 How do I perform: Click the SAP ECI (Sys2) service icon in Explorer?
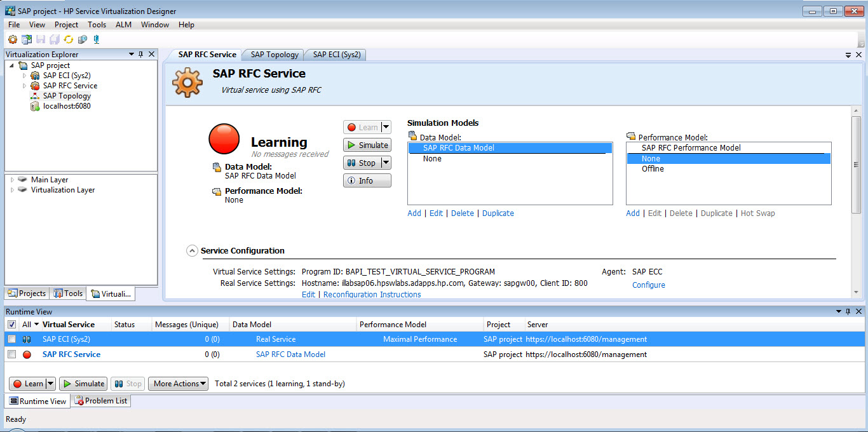tap(35, 76)
